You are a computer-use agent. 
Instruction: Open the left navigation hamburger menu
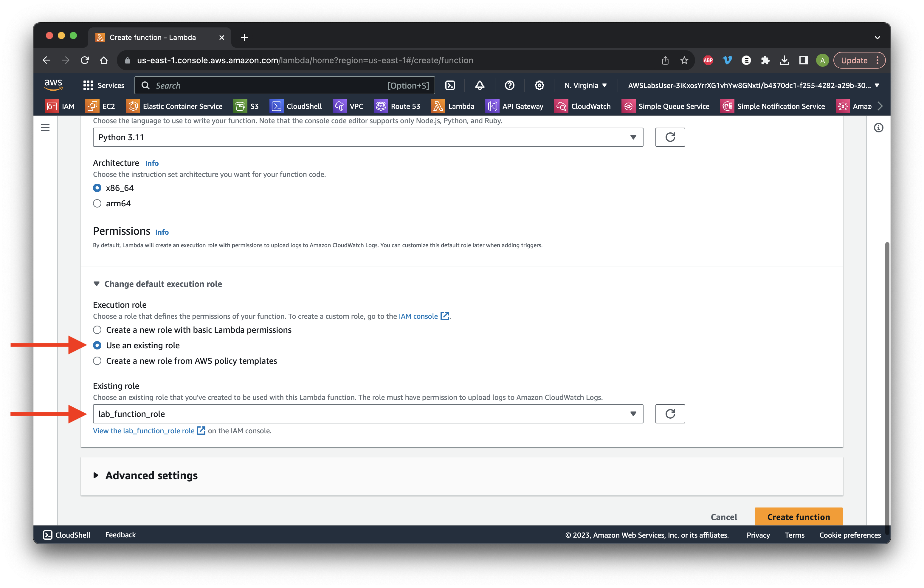tap(45, 127)
